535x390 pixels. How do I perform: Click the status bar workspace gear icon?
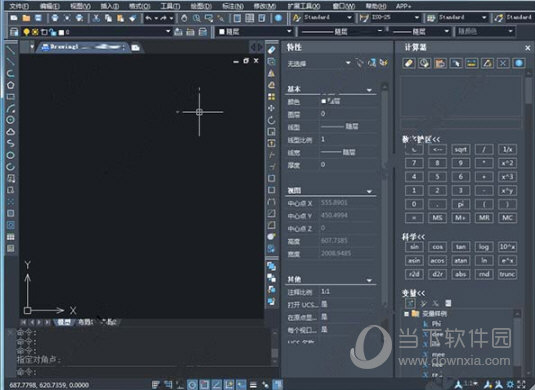coord(511,385)
